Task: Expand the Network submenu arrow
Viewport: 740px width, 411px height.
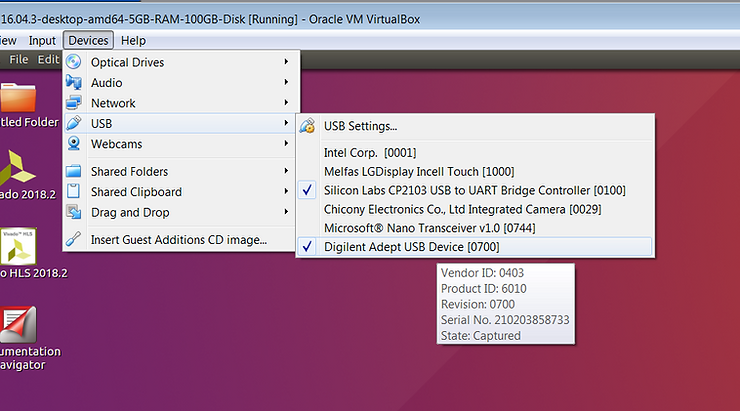Action: 286,102
